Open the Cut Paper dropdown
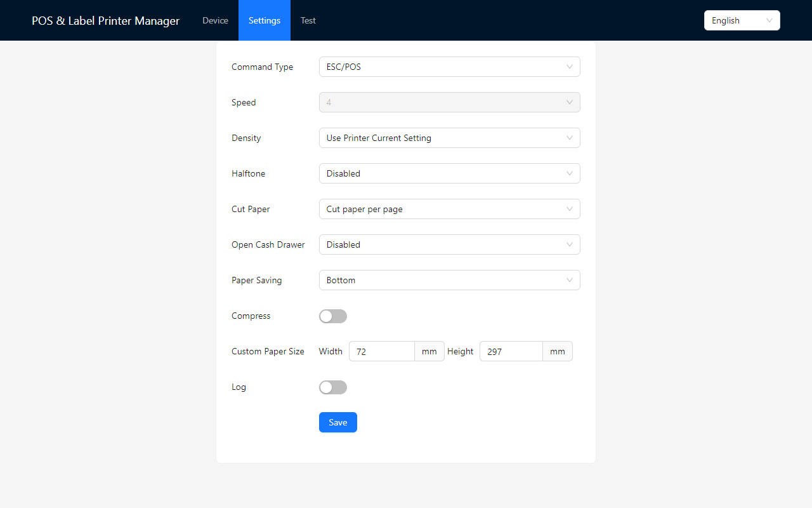 tap(449, 209)
